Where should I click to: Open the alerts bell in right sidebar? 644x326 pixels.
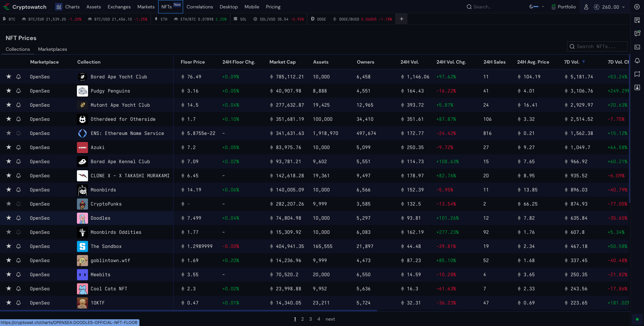637,61
